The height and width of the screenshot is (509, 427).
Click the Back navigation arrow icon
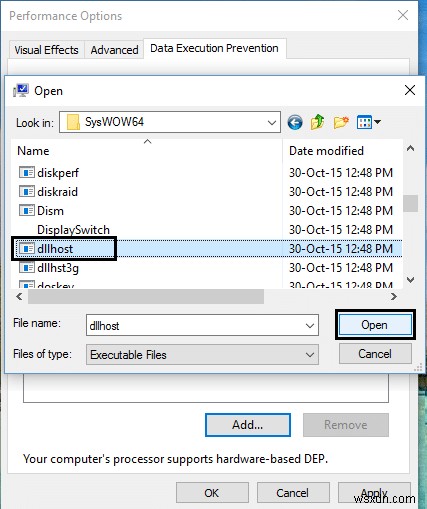tap(295, 122)
